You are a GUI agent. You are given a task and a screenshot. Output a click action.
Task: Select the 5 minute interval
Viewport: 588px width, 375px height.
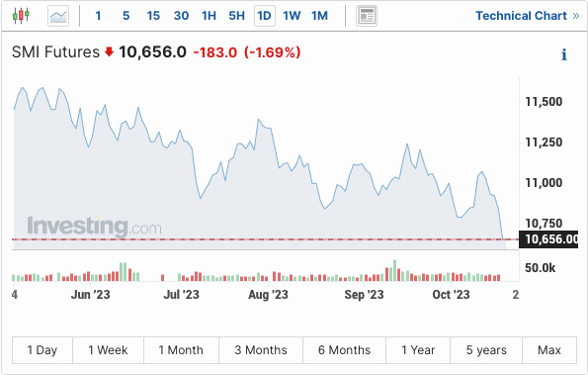coord(126,16)
